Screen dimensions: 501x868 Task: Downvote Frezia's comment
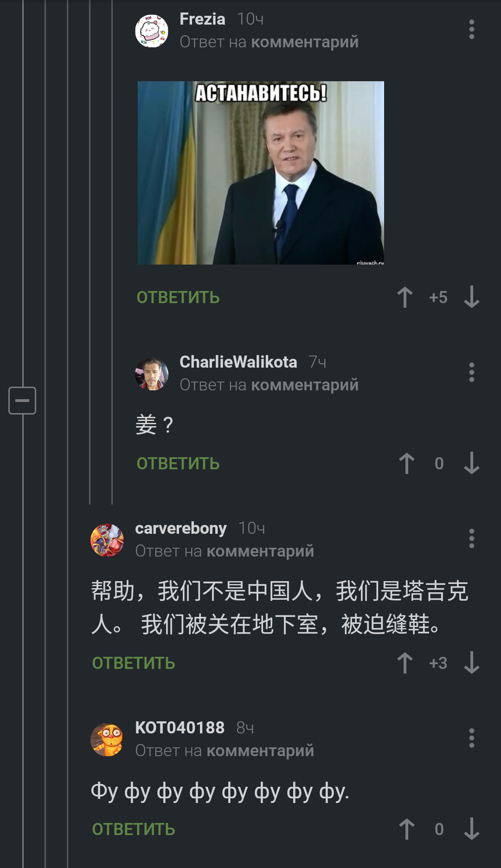click(472, 297)
